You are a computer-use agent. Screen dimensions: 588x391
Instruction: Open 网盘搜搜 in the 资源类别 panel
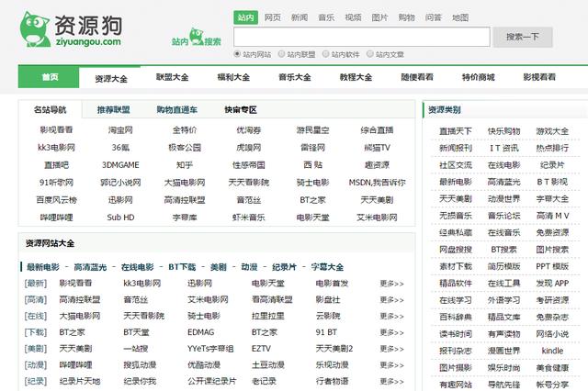point(456,250)
